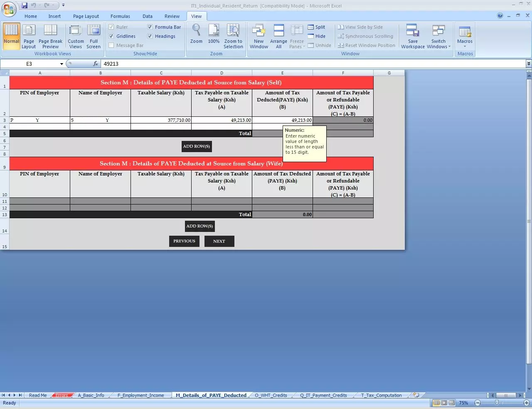This screenshot has width=532, height=409.
Task: Click the horizontal scrollbar thumb
Action: pos(506,395)
